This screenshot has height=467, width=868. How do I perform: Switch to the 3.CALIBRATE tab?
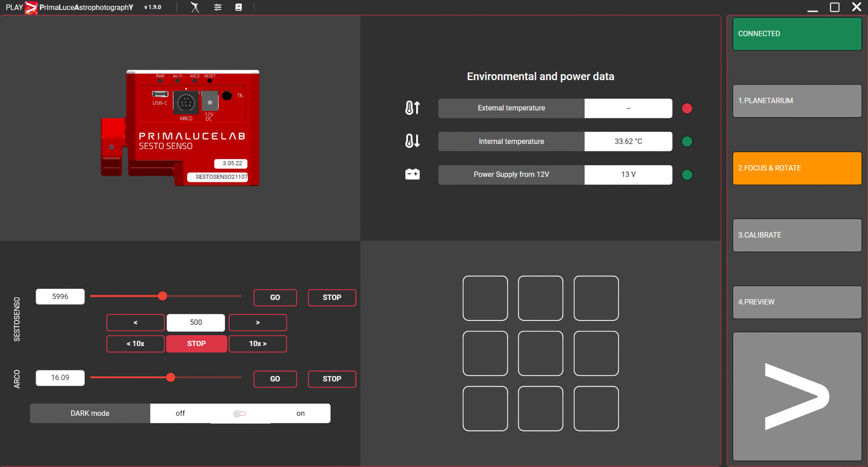[797, 235]
